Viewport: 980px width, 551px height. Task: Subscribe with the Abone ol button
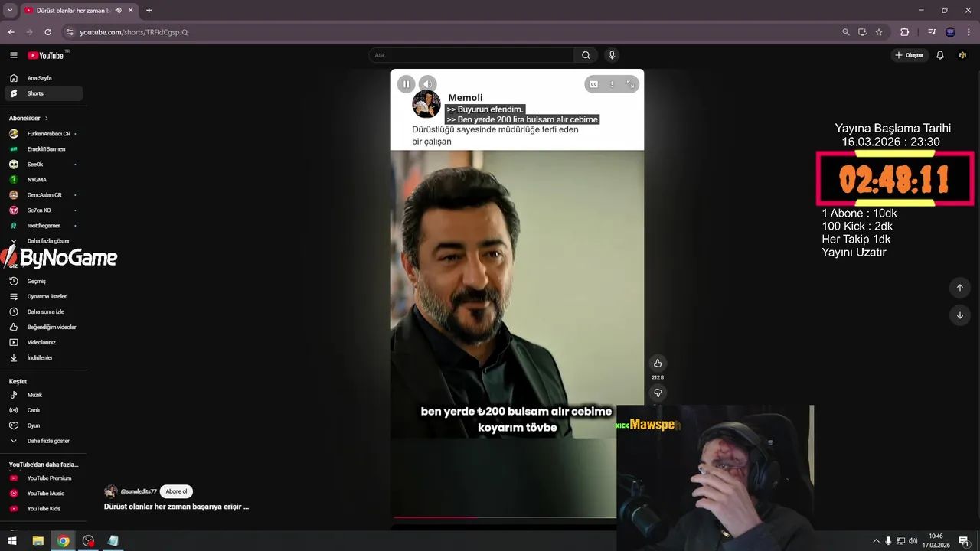coord(176,491)
